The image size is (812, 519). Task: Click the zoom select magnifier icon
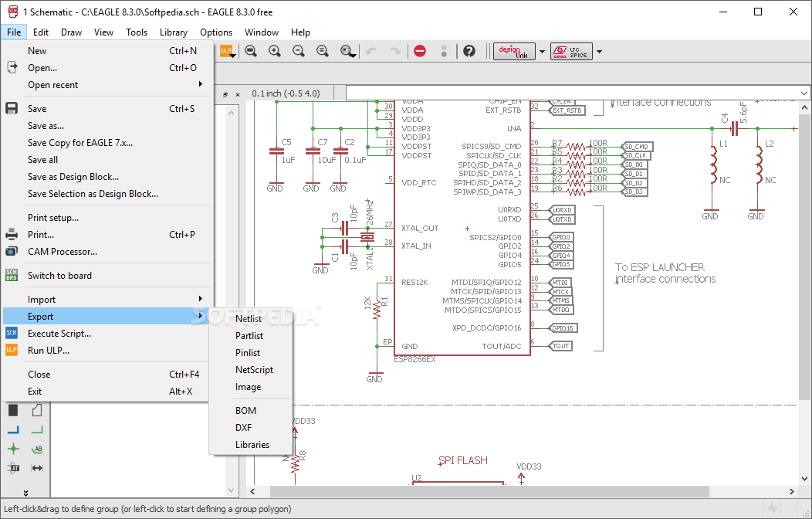pos(347,51)
